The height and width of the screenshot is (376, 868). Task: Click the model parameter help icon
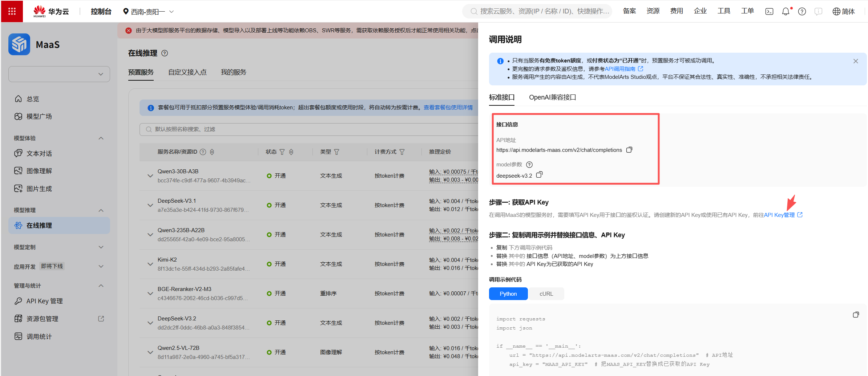tap(529, 165)
